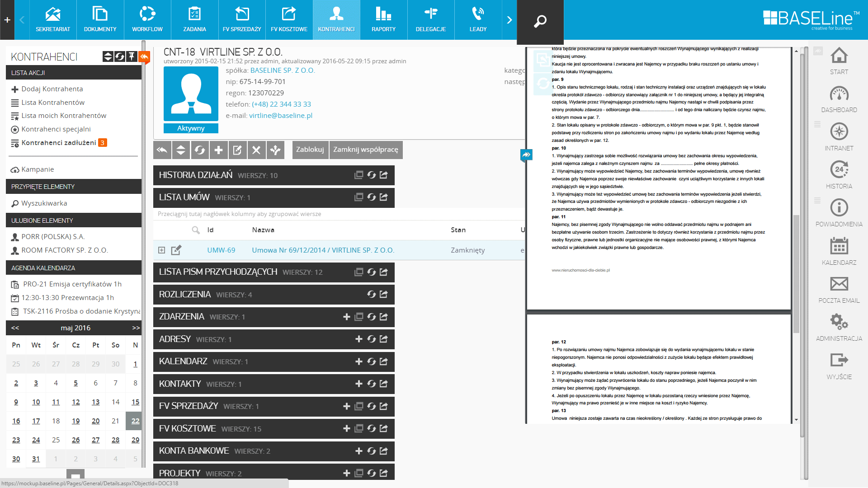
Task: Open Kontrahenci specjalni
Action: click(56, 129)
